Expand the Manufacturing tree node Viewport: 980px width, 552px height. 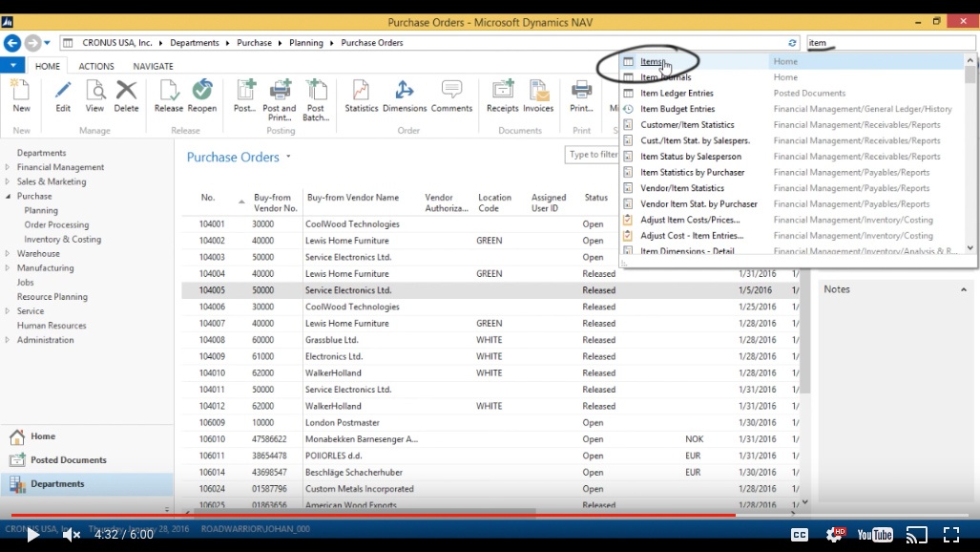click(x=8, y=267)
